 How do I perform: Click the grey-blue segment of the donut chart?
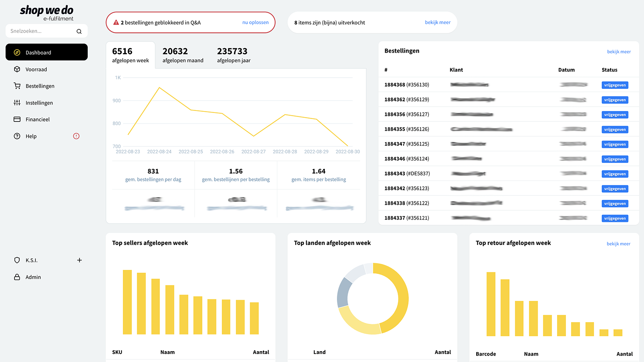(343, 293)
